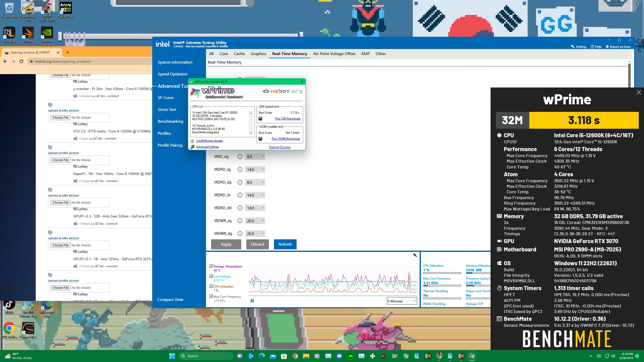644x362 pixels.
Task: Click Run 1024M Benchmark link
Action: coord(286,139)
